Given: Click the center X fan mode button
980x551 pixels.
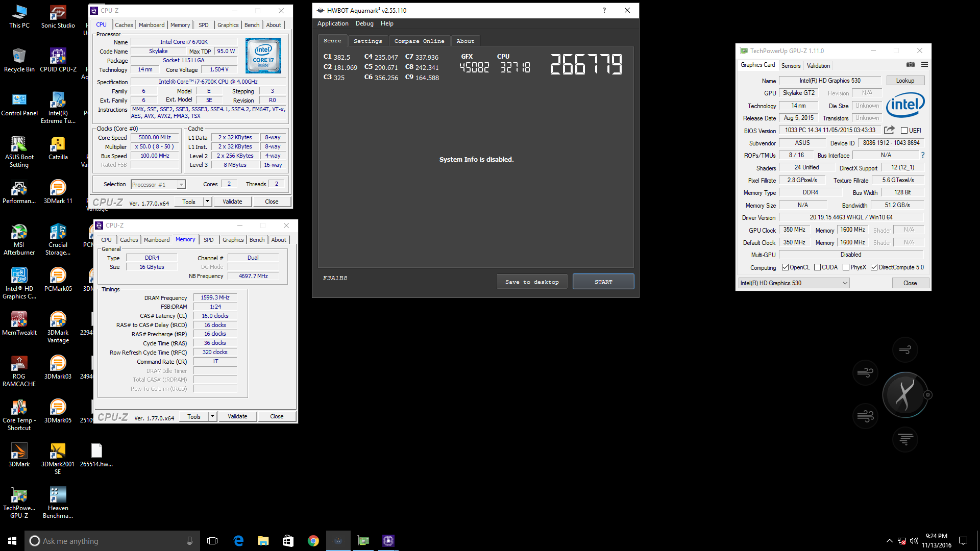Looking at the screenshot, I should tap(905, 395).
